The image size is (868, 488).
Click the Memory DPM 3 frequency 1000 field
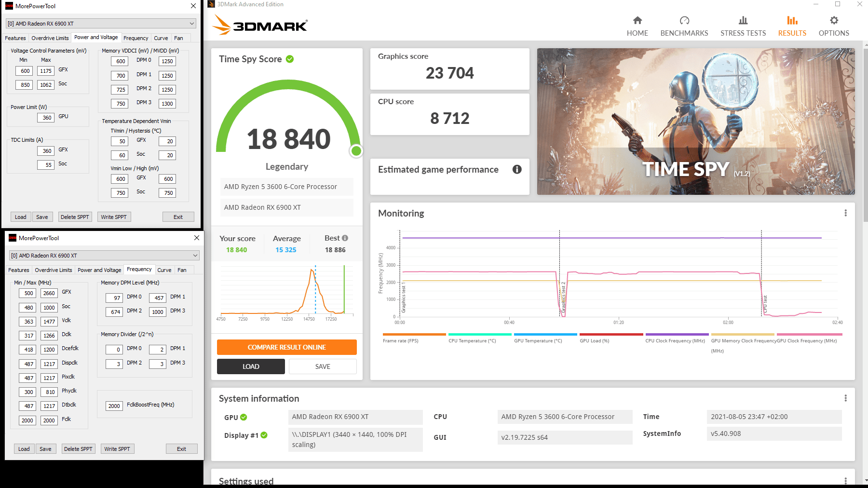158,312
